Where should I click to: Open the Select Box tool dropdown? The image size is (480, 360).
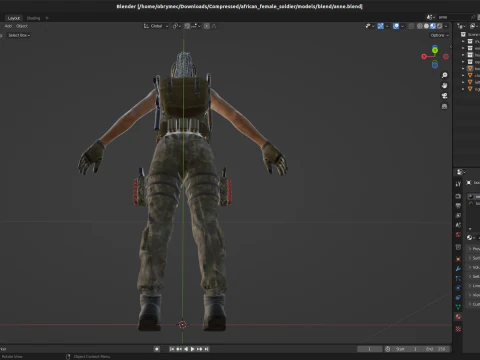[x=19, y=35]
